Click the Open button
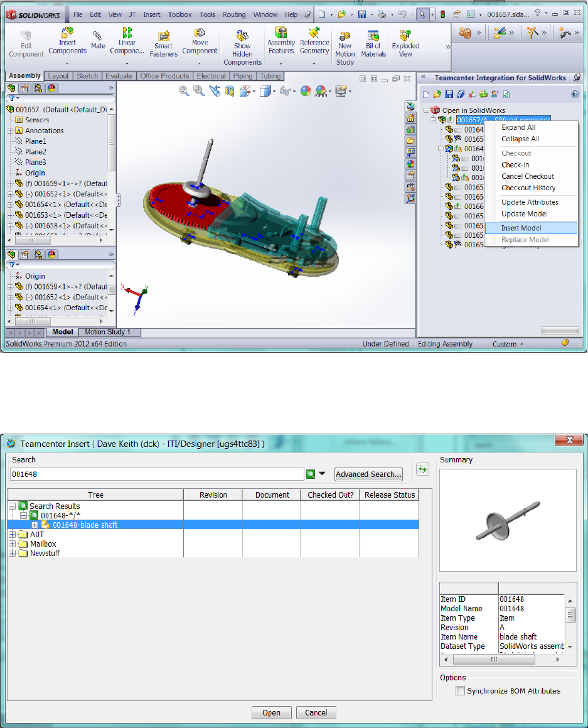The width and height of the screenshot is (588, 728). pyautogui.click(x=271, y=712)
